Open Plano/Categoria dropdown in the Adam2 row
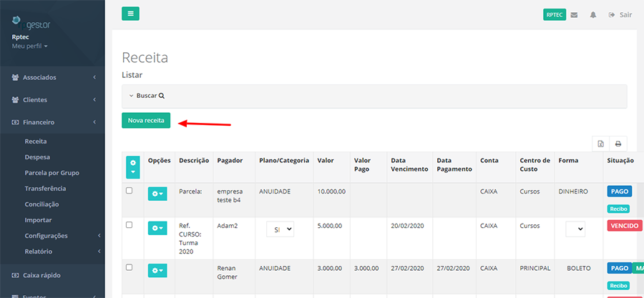 280,229
